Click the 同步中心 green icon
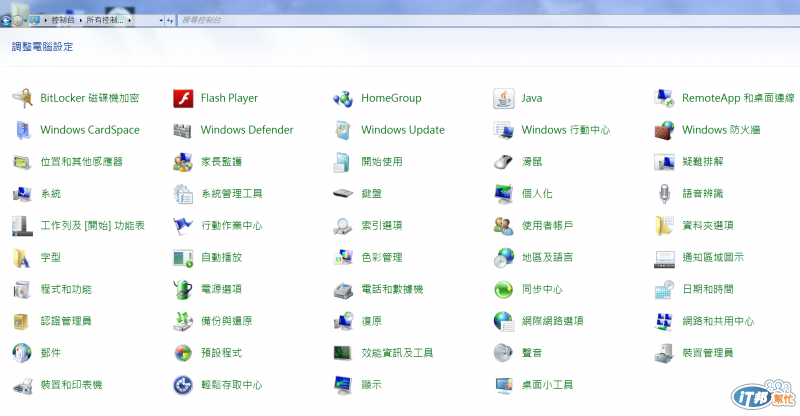 tap(504, 289)
